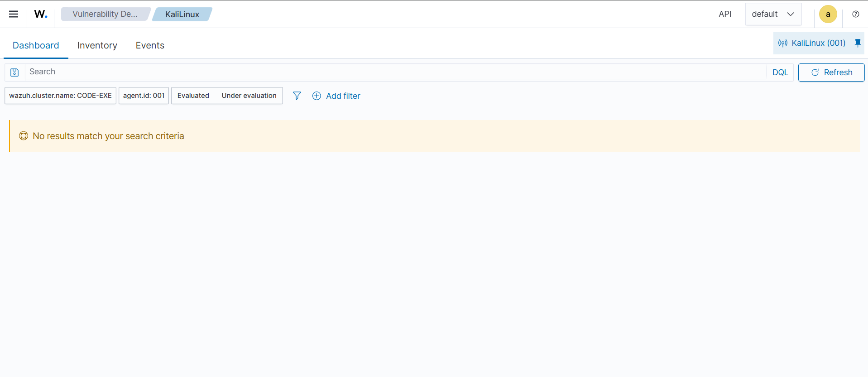Open the help icon

tap(855, 14)
